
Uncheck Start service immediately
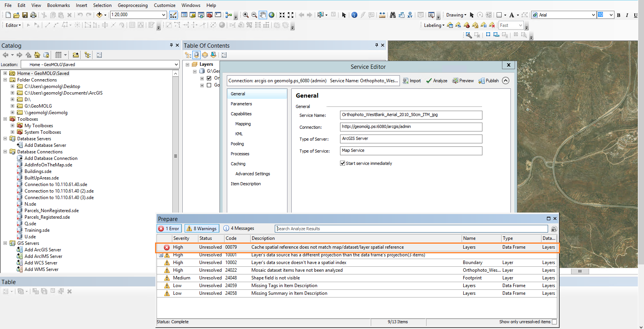pos(342,163)
